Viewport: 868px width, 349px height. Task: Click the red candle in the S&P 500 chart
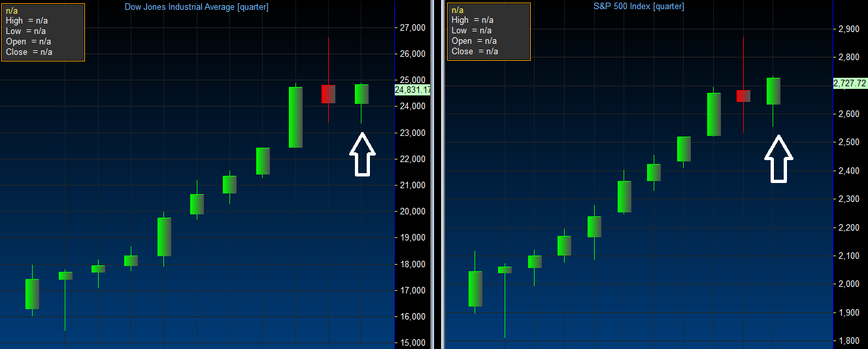click(743, 96)
